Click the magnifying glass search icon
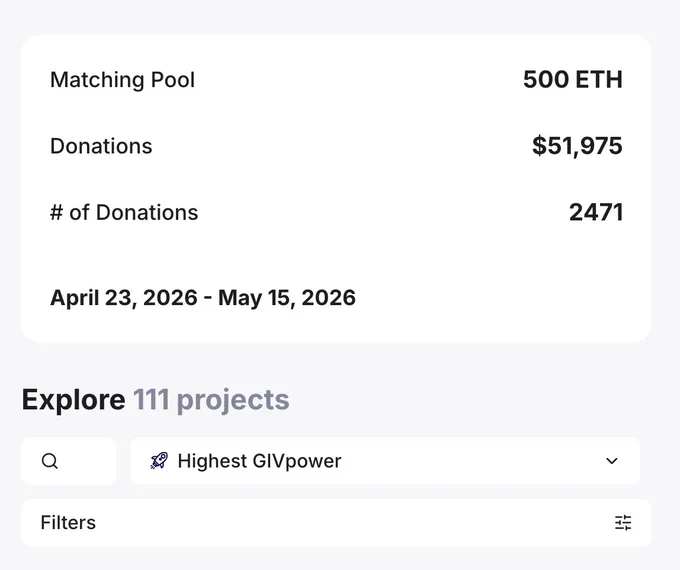This screenshot has width=680, height=570. pyautogui.click(x=49, y=461)
